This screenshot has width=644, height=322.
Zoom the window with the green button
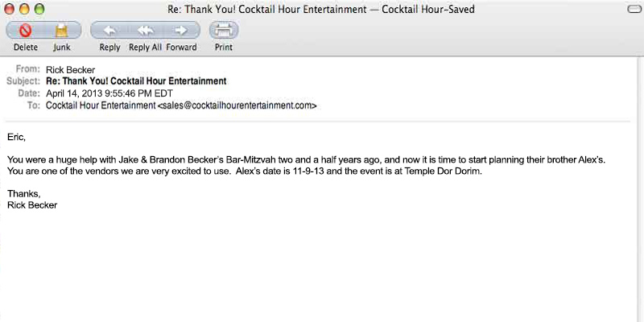tap(39, 9)
